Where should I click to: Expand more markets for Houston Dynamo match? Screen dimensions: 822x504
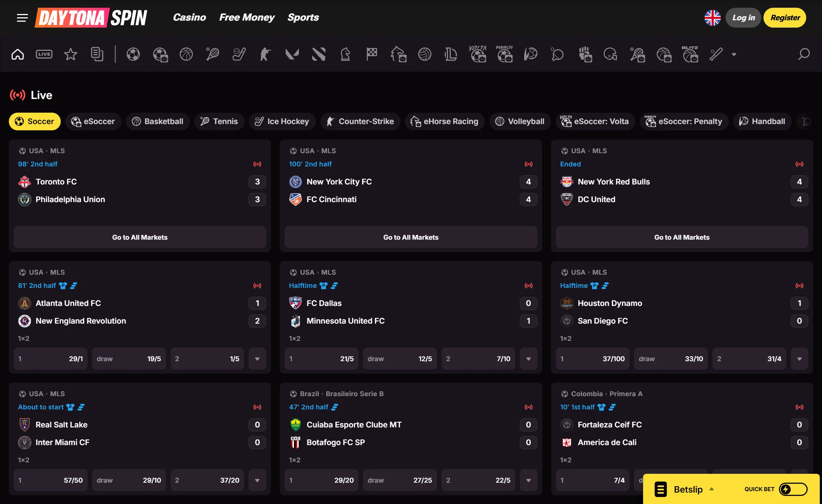click(x=800, y=359)
